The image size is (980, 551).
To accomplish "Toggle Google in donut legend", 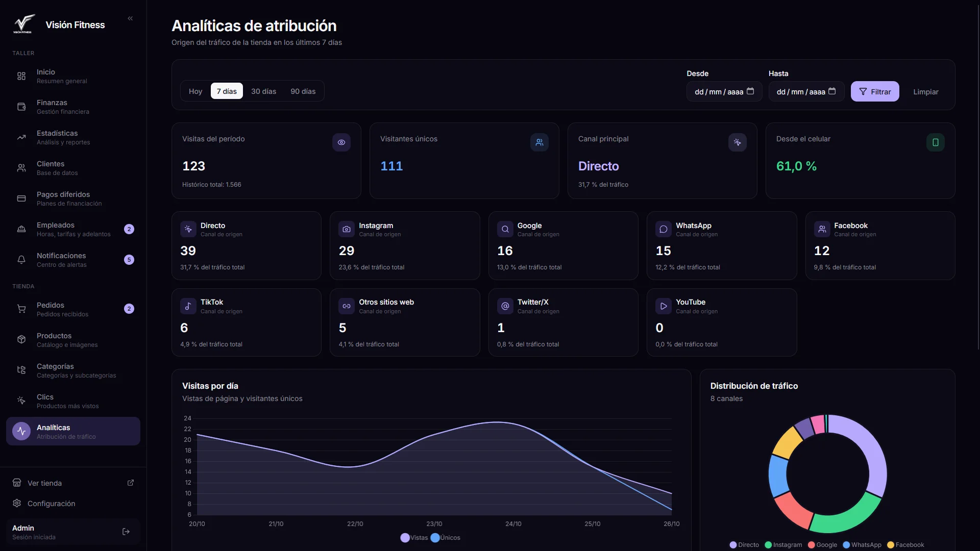I will point(822,545).
